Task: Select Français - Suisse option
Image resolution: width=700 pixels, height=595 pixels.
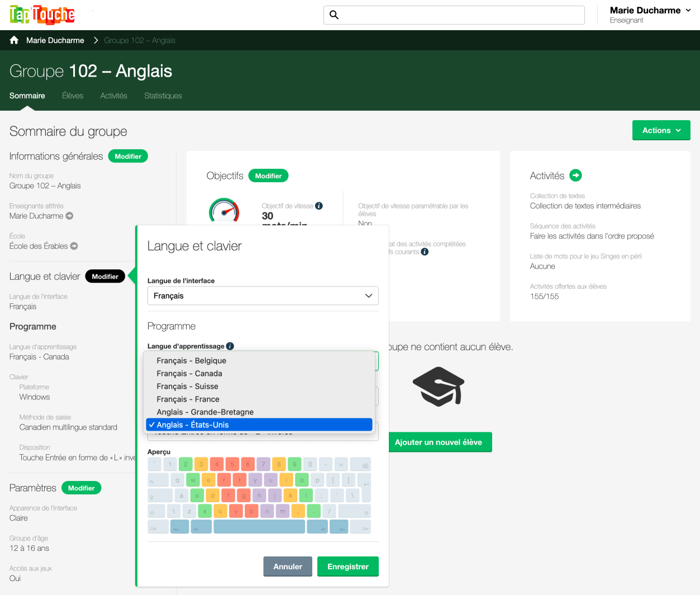Action: (259, 386)
